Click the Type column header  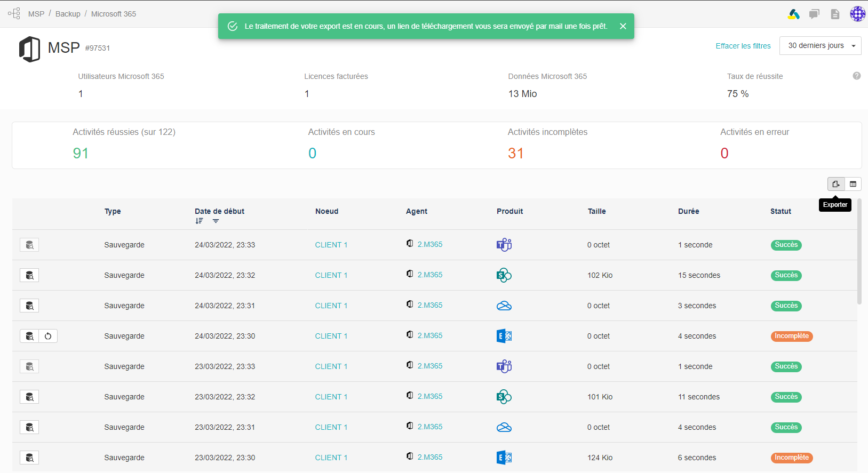(113, 211)
